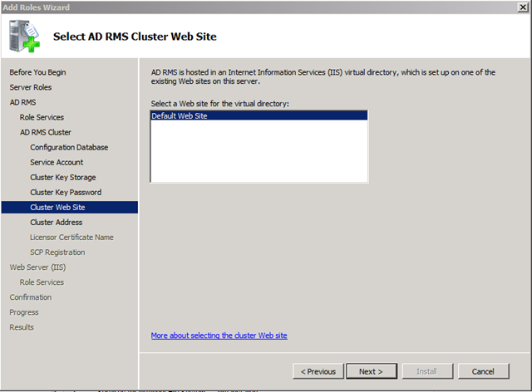Open Role Services under AD RMS

(x=42, y=117)
